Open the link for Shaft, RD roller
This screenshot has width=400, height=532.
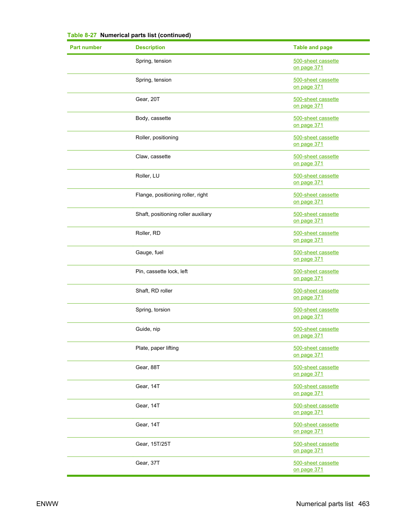click(x=316, y=294)
